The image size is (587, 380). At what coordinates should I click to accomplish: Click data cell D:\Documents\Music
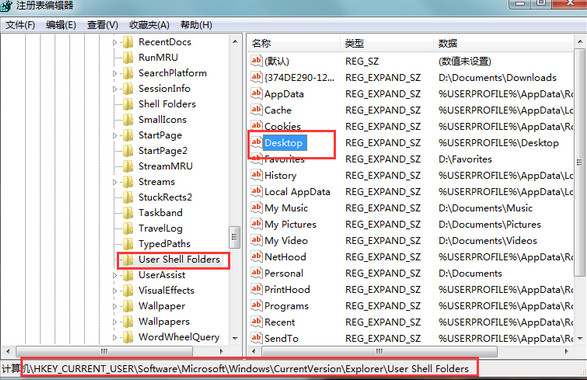485,208
